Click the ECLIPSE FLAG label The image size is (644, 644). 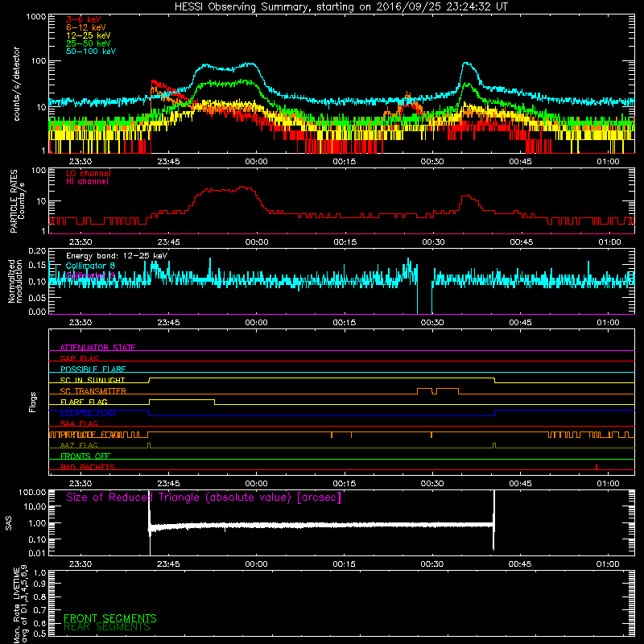pyautogui.click(x=88, y=413)
